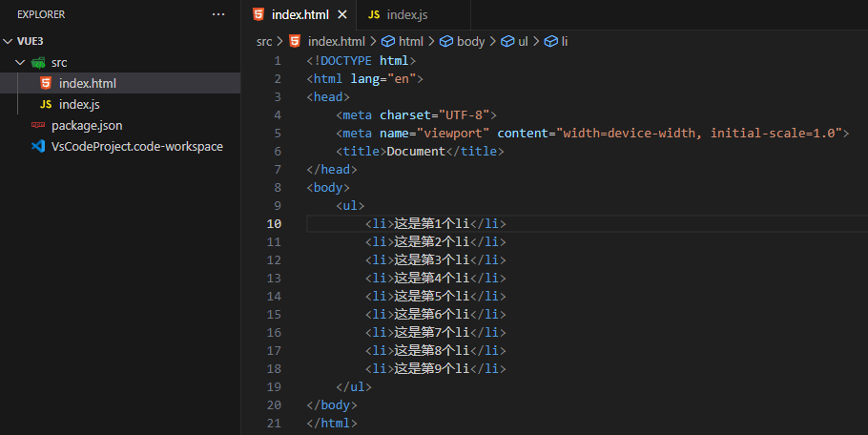Viewport: 868px width, 435px height.
Task: Click the text 这是第1个li on line 10
Action: [431, 224]
